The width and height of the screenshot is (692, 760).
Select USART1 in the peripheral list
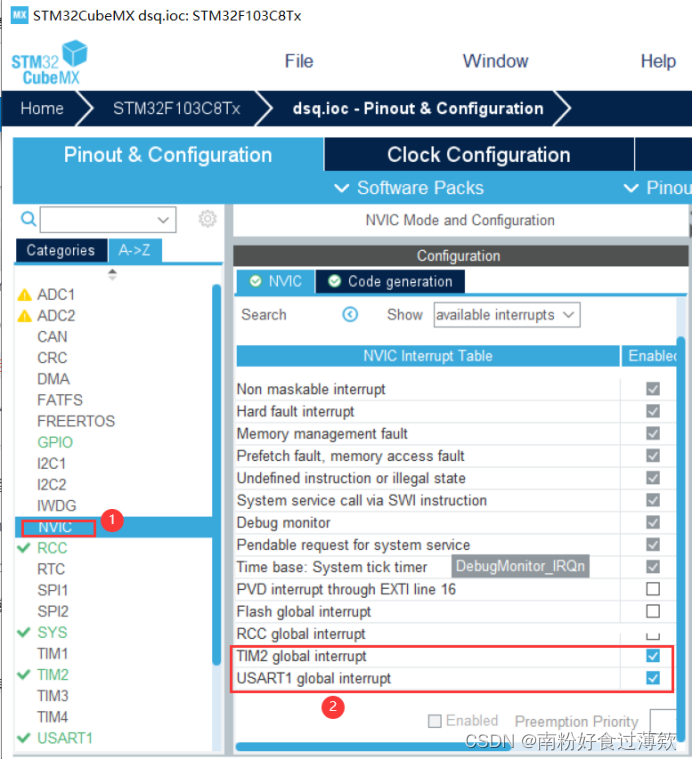tap(65, 738)
